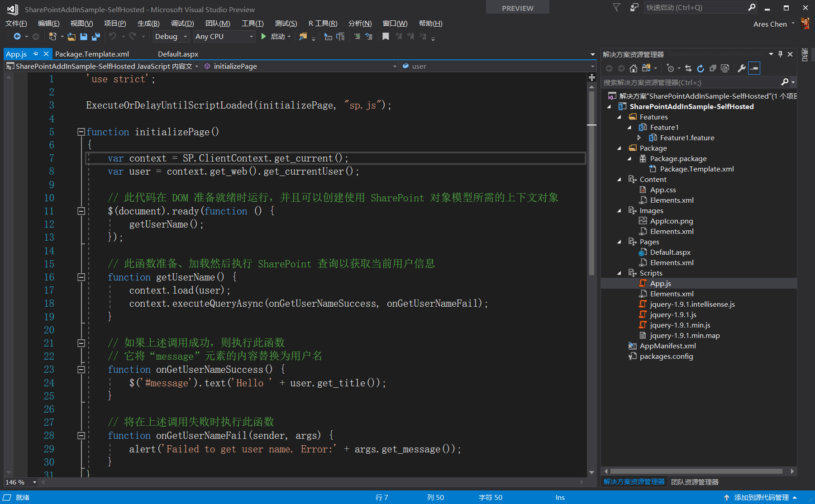Viewport: 815px width, 504px height.
Task: Click the Ares Chen account name
Action: pos(771,24)
